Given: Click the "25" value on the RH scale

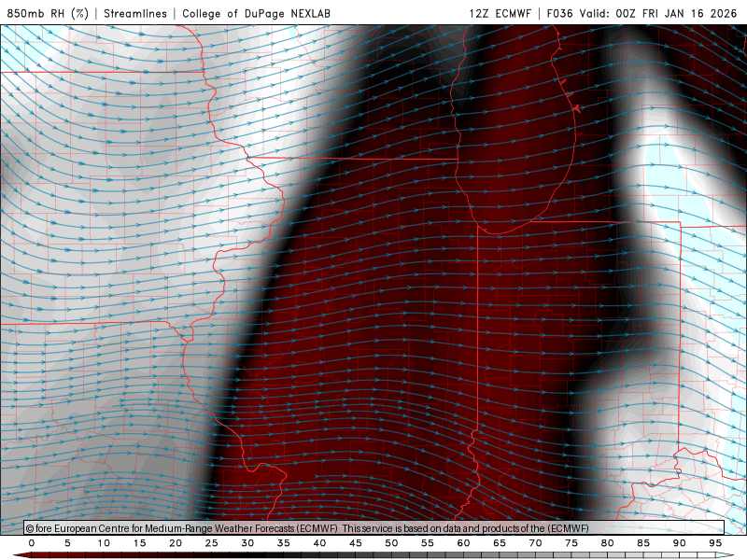Looking at the screenshot, I should coord(212,543).
